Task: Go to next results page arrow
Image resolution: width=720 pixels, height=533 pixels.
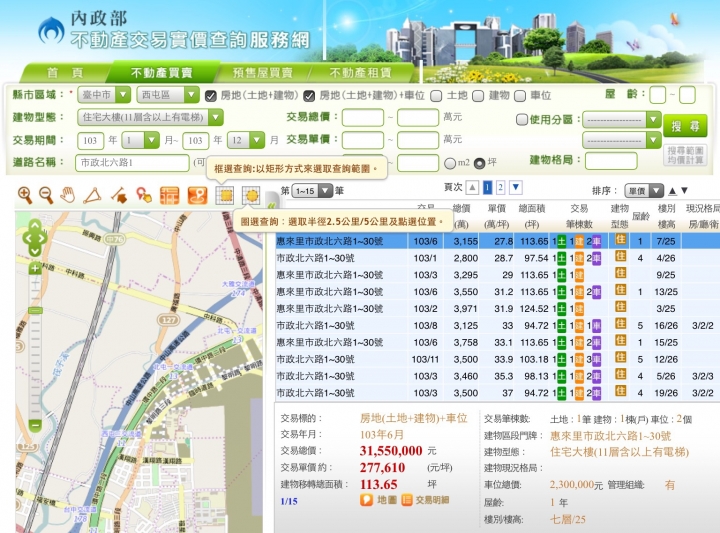Action: pos(516,187)
